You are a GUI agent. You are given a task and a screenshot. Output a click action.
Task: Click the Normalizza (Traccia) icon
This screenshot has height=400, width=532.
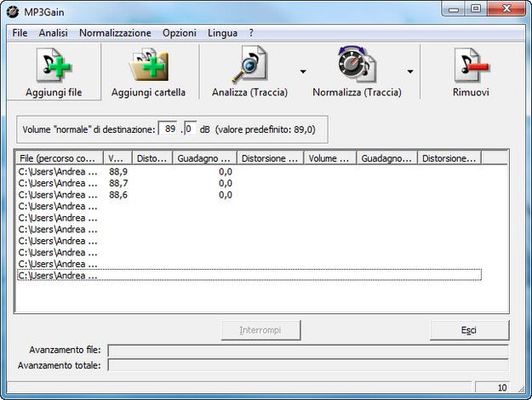[357, 66]
